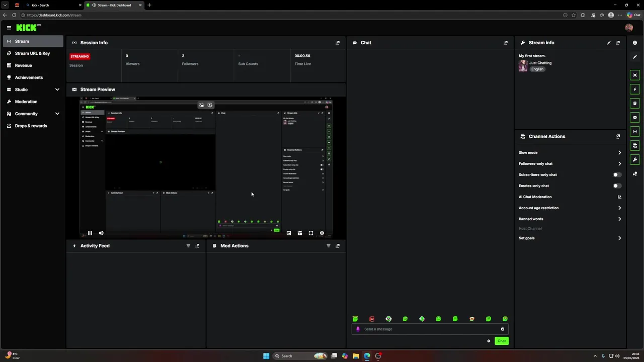Toggle Mod Actions panel via note rail icon

click(x=635, y=103)
